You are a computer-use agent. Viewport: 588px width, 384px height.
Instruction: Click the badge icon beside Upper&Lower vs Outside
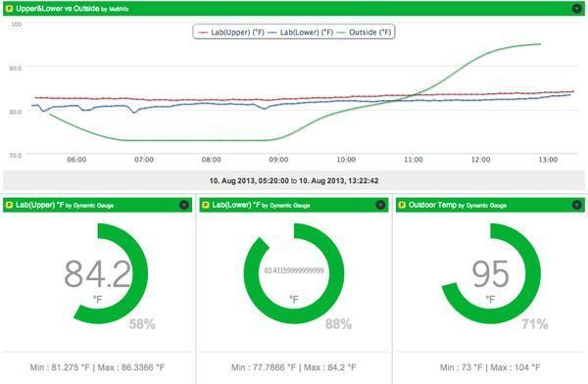coord(10,8)
